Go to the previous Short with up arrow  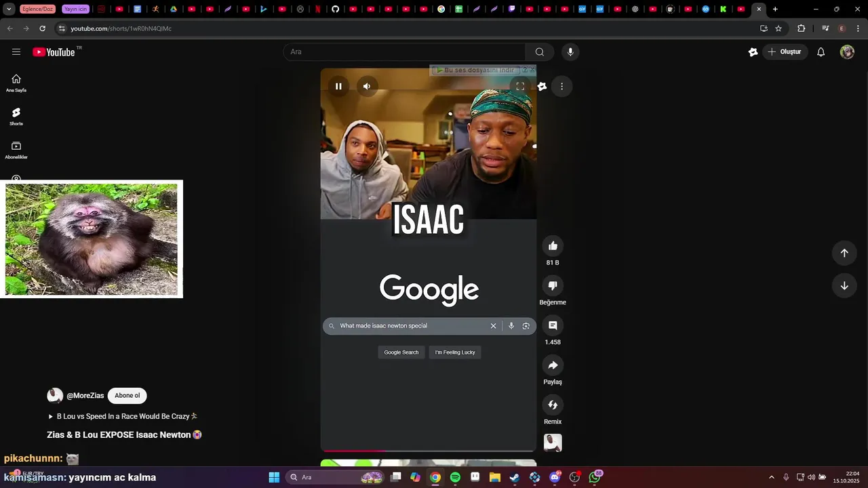(x=844, y=253)
